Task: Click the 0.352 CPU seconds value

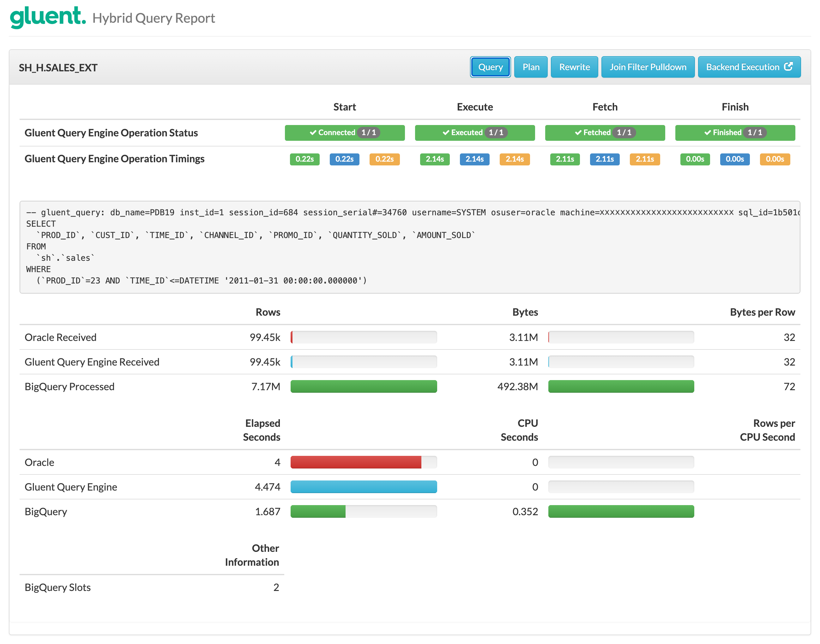Action: pos(525,512)
